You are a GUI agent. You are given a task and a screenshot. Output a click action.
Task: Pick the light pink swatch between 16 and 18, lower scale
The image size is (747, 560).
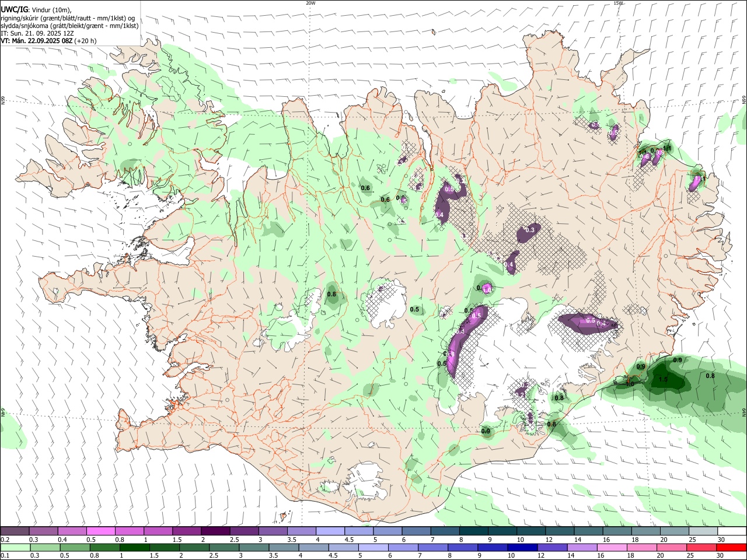click(x=612, y=547)
